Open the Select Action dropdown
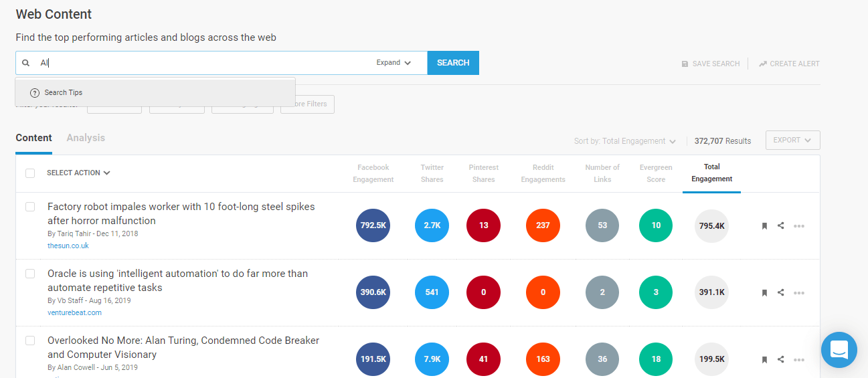This screenshot has height=378, width=868. [x=78, y=173]
